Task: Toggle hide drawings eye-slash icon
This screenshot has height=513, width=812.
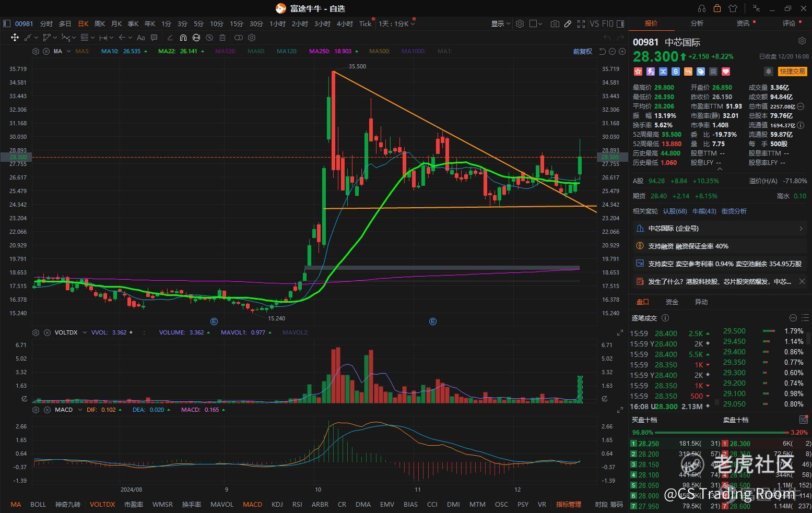Action: point(209,38)
